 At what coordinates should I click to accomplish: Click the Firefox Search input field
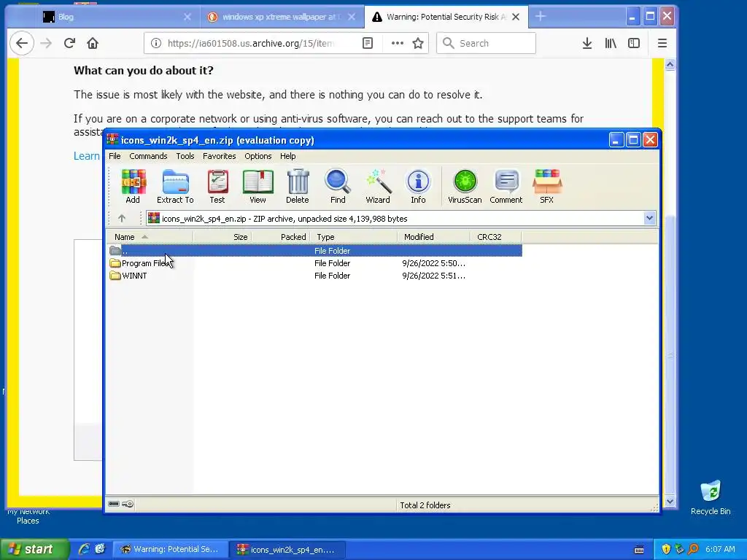click(487, 43)
